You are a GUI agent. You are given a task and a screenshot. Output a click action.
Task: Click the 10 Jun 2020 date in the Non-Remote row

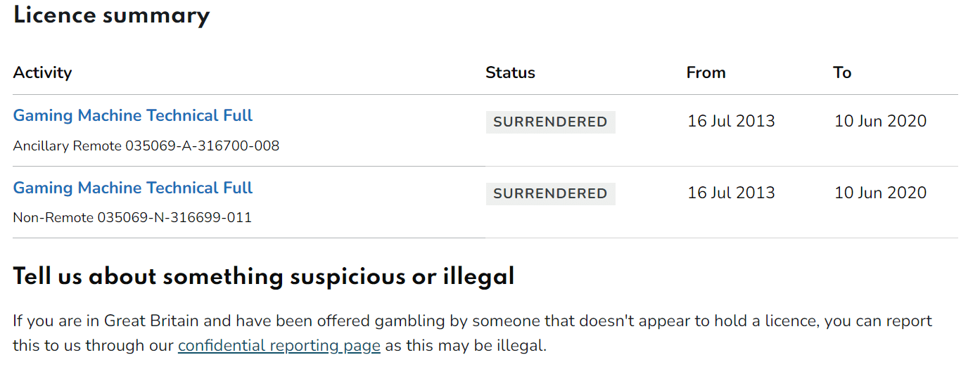pyautogui.click(x=880, y=193)
